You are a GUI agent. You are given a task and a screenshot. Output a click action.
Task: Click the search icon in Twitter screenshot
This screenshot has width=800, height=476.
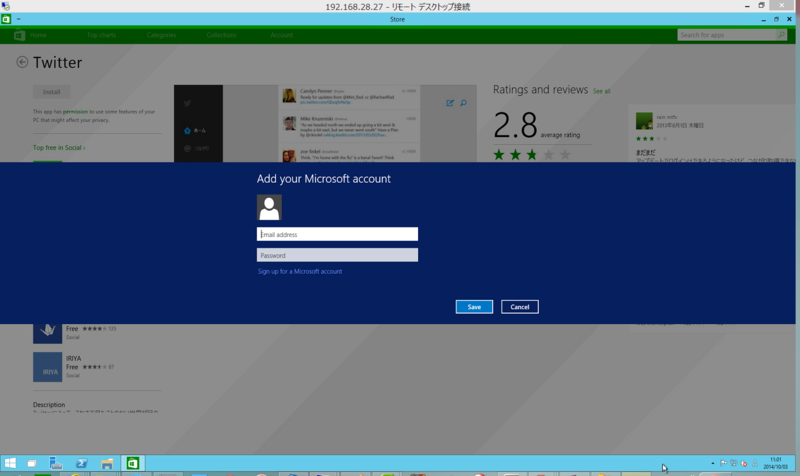coord(463,103)
